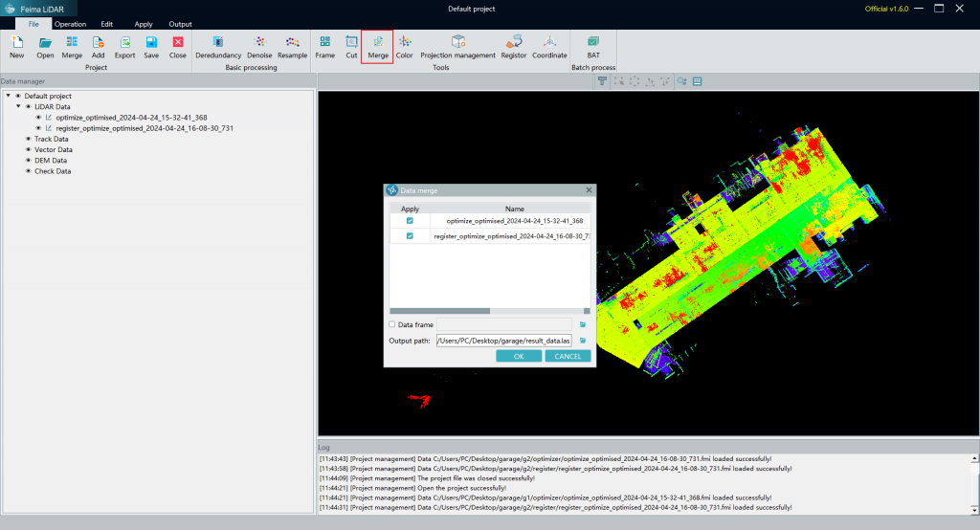Viewport: 980px width, 530px height.
Task: Click CANCEL in Data merge dialog
Action: pos(568,356)
